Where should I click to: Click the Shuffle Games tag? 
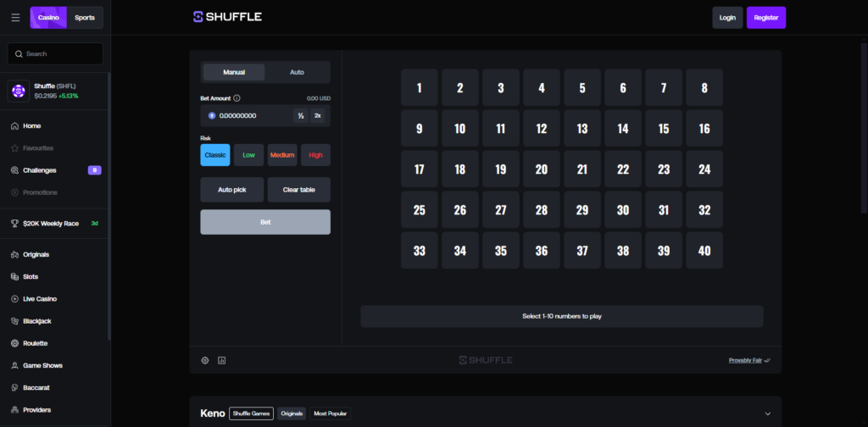pos(251,413)
